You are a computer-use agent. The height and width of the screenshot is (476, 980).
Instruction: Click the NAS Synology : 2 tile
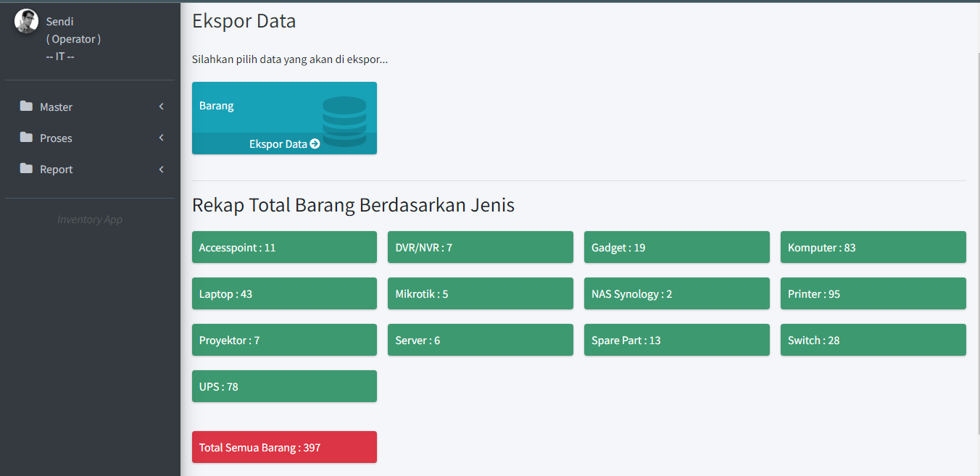tap(676, 293)
